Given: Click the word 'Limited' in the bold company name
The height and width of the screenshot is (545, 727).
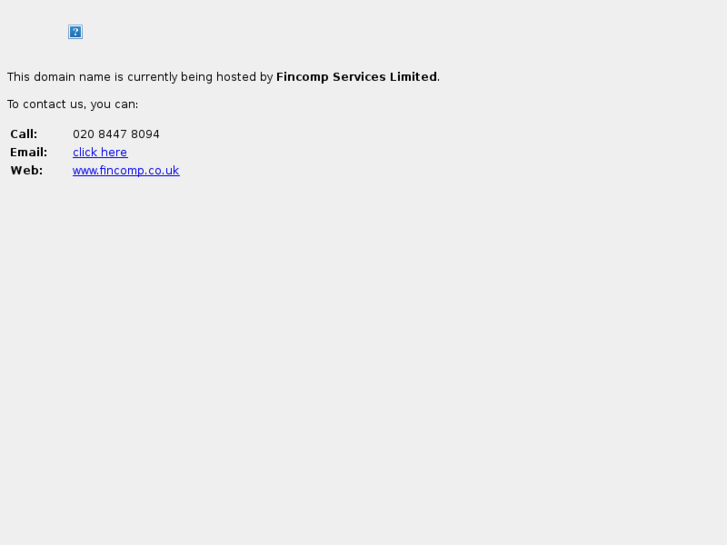Looking at the screenshot, I should point(413,77).
